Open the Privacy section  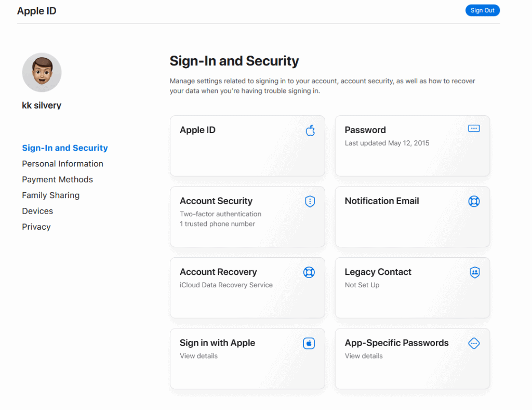[36, 227]
